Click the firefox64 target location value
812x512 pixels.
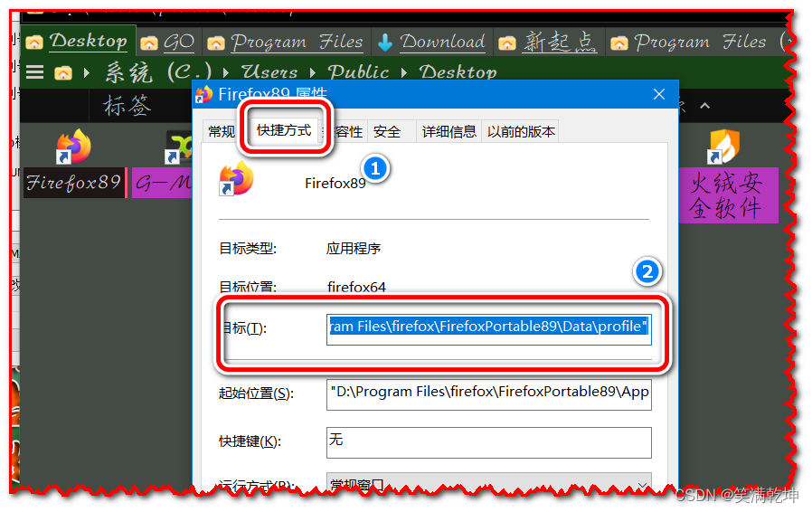coord(356,287)
